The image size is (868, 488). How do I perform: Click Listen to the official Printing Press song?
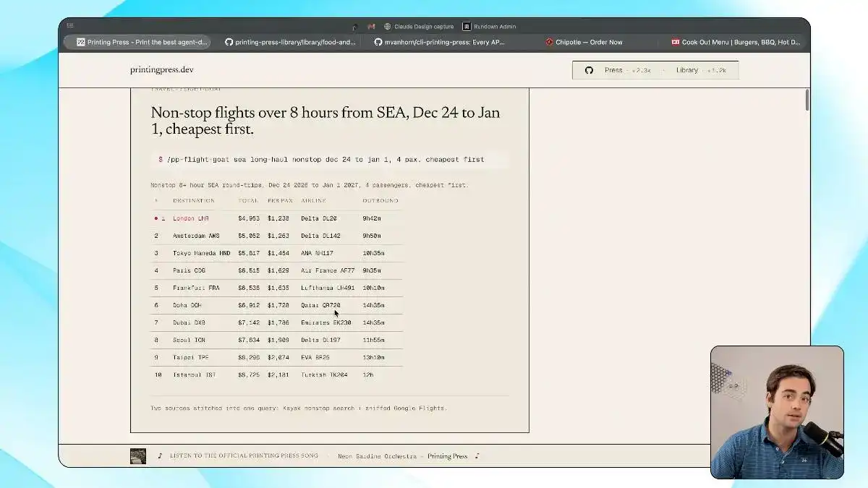[244, 456]
